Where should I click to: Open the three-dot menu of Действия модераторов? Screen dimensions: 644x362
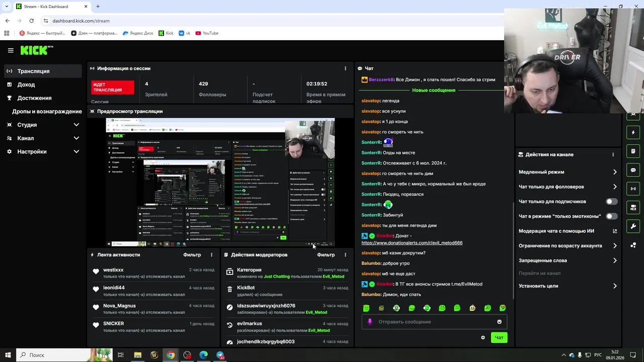tap(345, 255)
